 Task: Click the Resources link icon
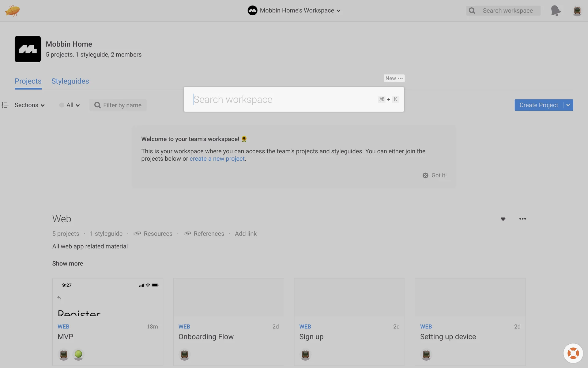(x=137, y=234)
